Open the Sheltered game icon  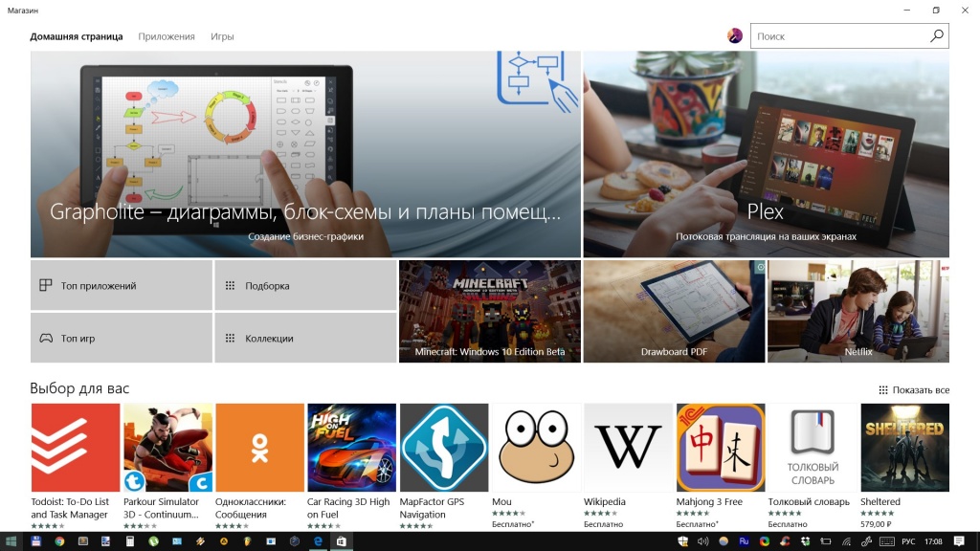[905, 448]
